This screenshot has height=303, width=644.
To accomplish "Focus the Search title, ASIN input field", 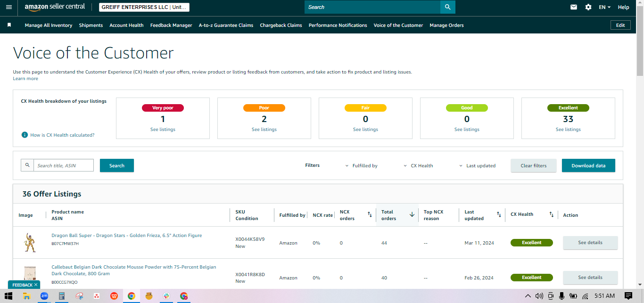I will 64,165.
